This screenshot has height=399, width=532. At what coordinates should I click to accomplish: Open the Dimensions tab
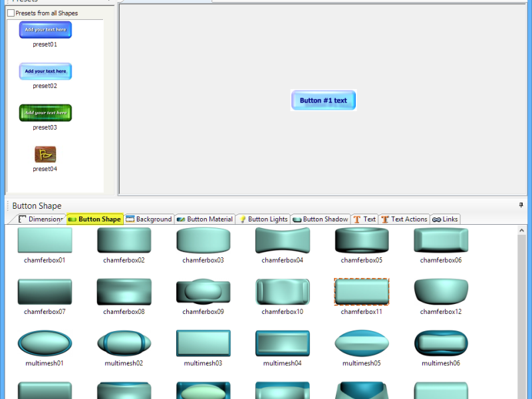[x=41, y=219]
